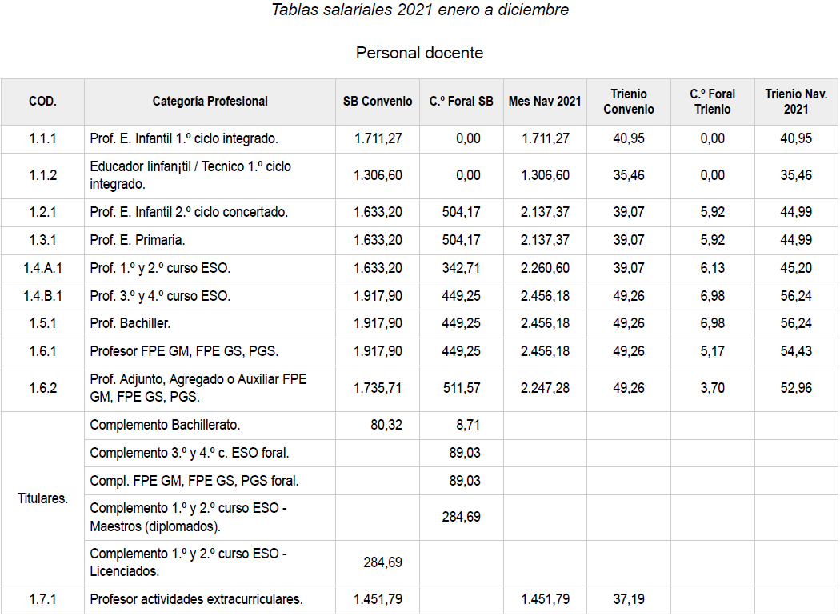The image size is (840, 616).
Task: Click the 1.306,60 SB Convenio value
Action: (x=378, y=175)
